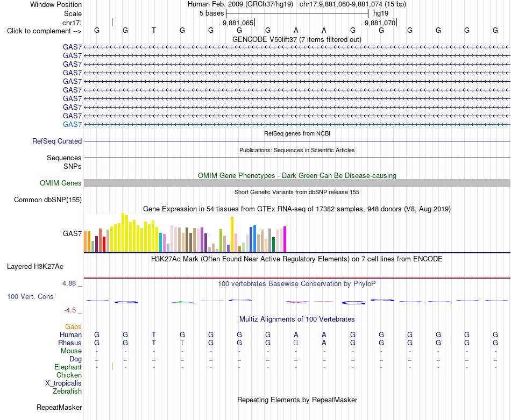The height and width of the screenshot is (420, 511).
Task: Click the Layered H3K27Ac side label
Action: [x=35, y=267]
